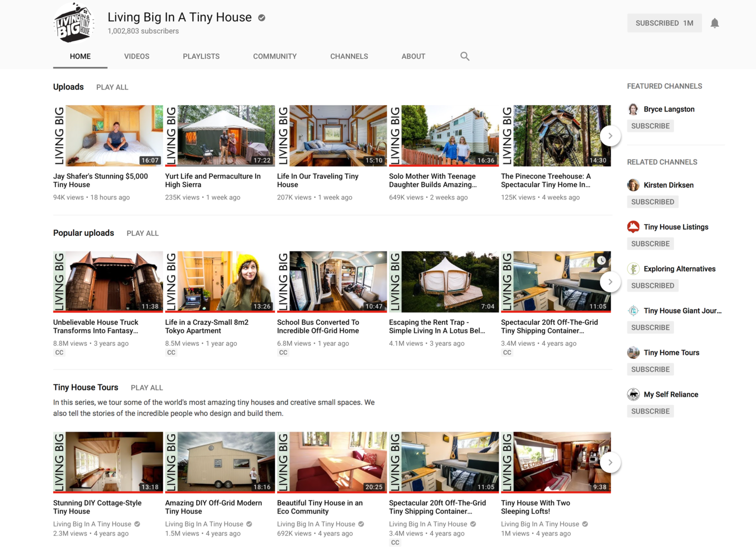Viewport: 756px width, 556px height.
Task: Click channel name under Stunning DIY Cottage video
Action: [92, 524]
